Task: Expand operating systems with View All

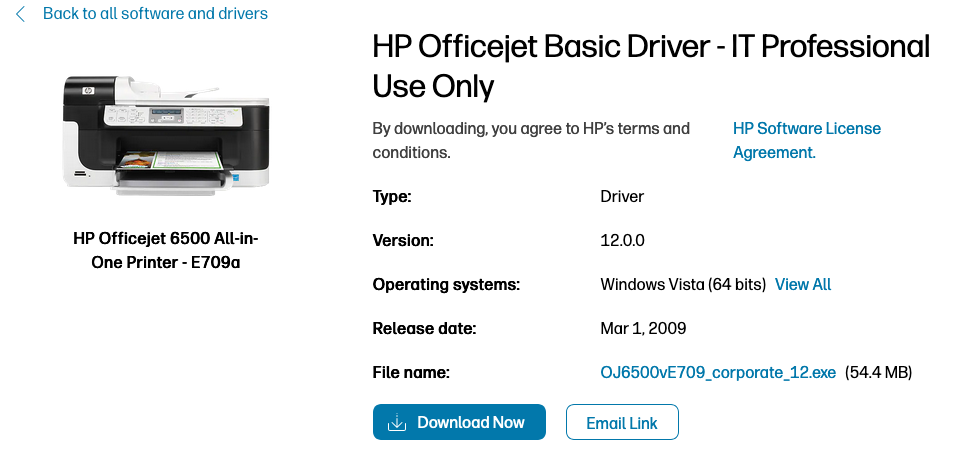Action: click(x=803, y=285)
